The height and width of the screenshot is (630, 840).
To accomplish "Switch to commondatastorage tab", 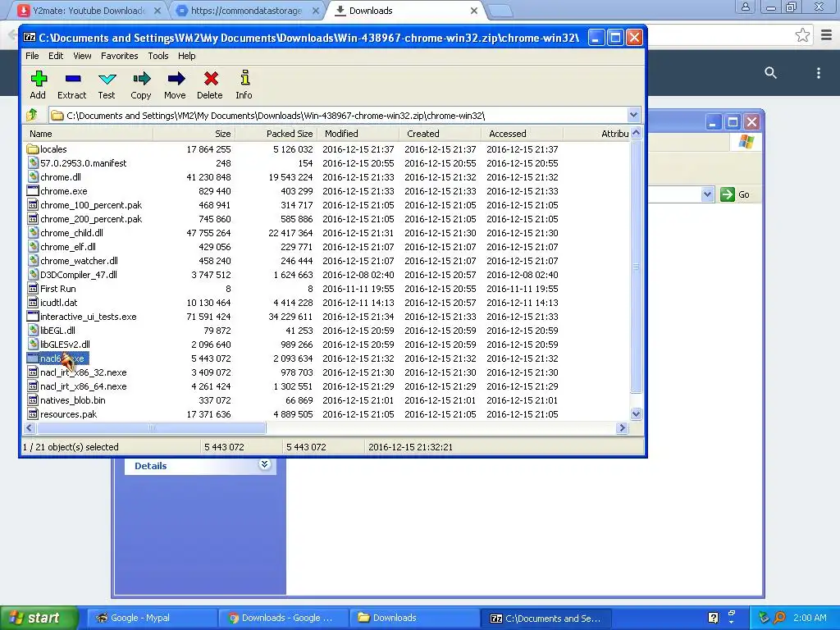I will click(x=246, y=11).
